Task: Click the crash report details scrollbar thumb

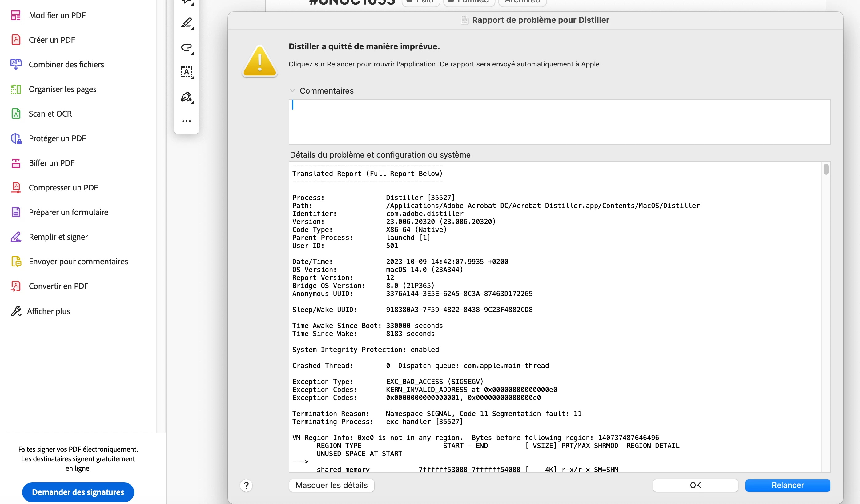Action: pyautogui.click(x=826, y=169)
